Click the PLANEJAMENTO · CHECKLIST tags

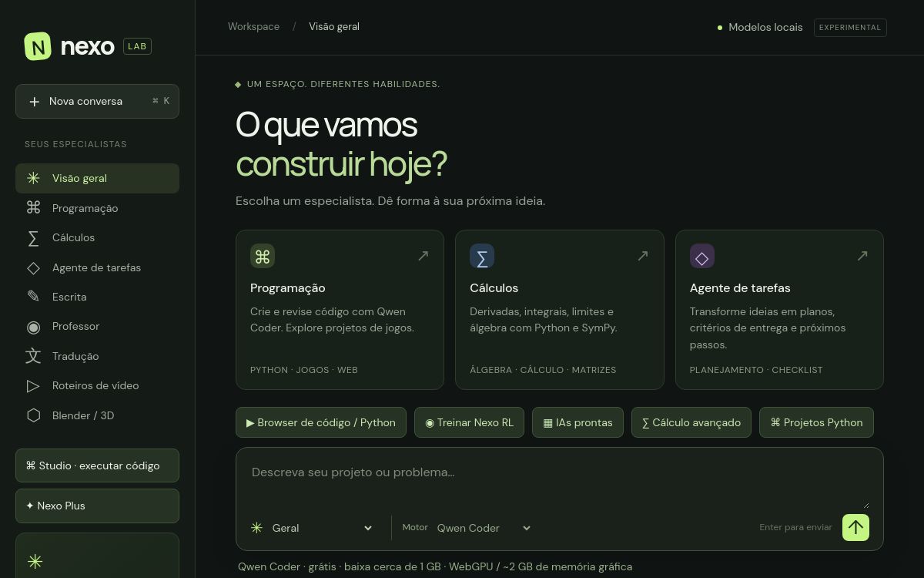[756, 370]
